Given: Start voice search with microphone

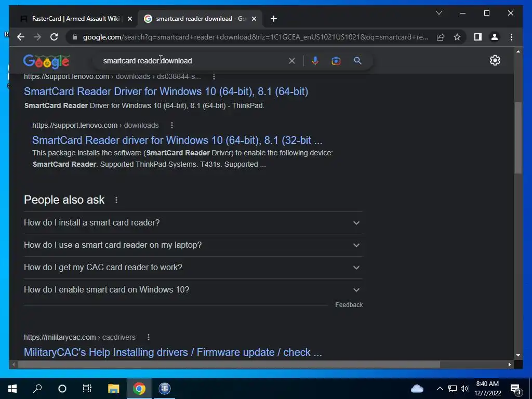Looking at the screenshot, I should (315, 61).
